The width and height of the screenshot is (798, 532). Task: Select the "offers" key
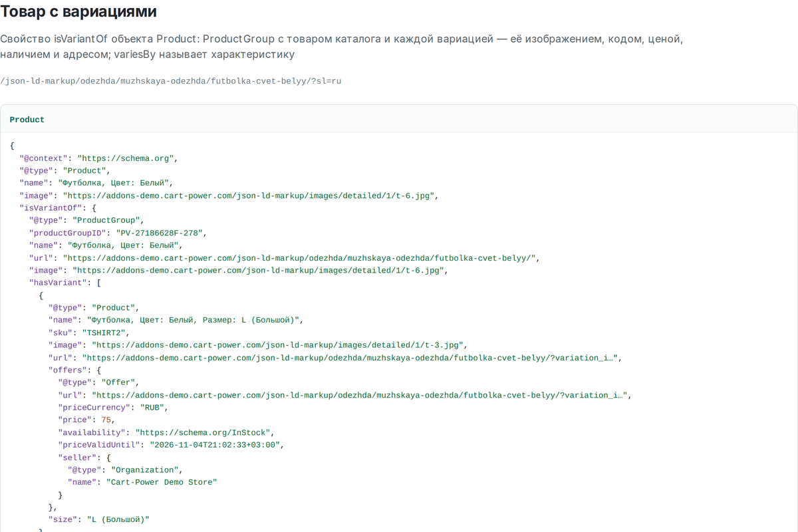tap(68, 370)
